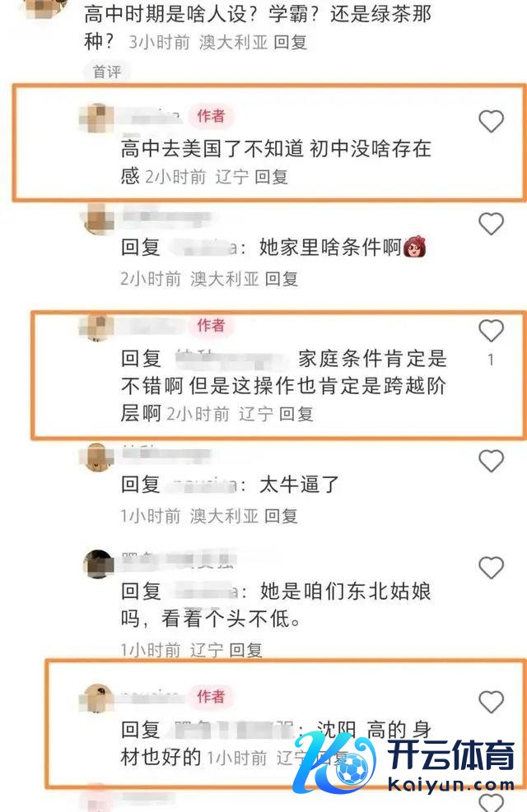Click the 作者 badge on 沈阳 comment

211,697
